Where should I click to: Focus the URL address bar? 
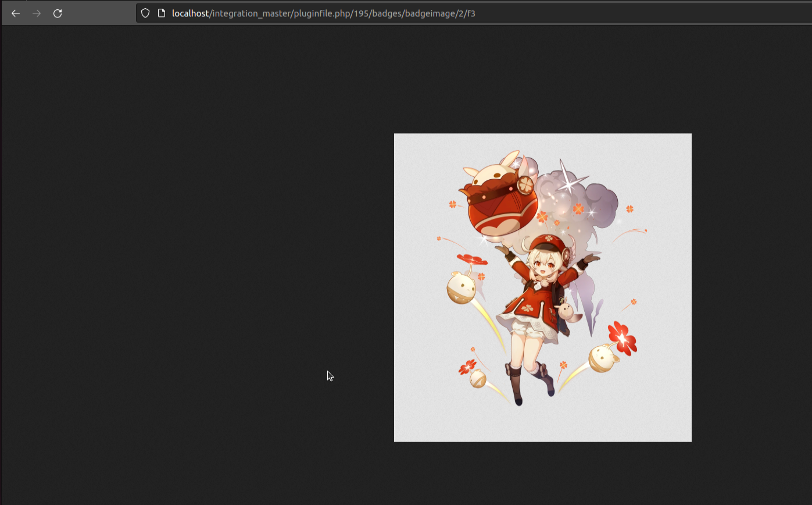click(x=474, y=13)
